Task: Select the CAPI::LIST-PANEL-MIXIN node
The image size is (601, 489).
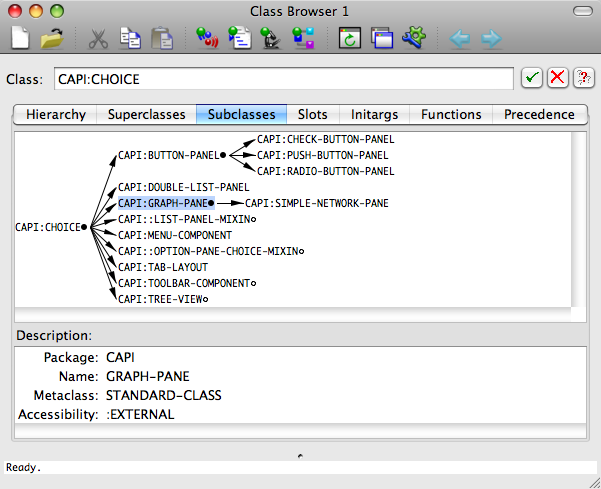Action: tap(184, 219)
